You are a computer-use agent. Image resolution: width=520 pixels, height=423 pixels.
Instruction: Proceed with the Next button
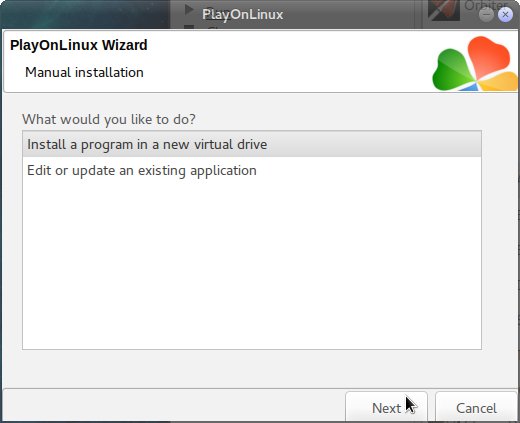(x=386, y=408)
